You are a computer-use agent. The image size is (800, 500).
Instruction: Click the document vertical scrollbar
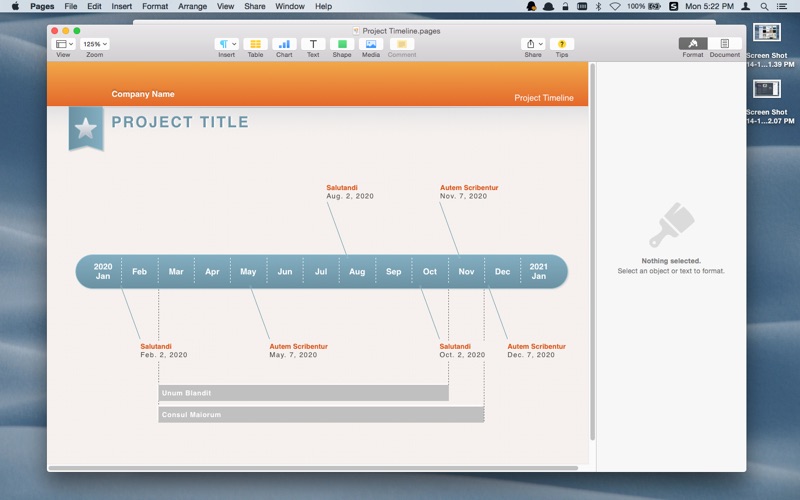592,251
